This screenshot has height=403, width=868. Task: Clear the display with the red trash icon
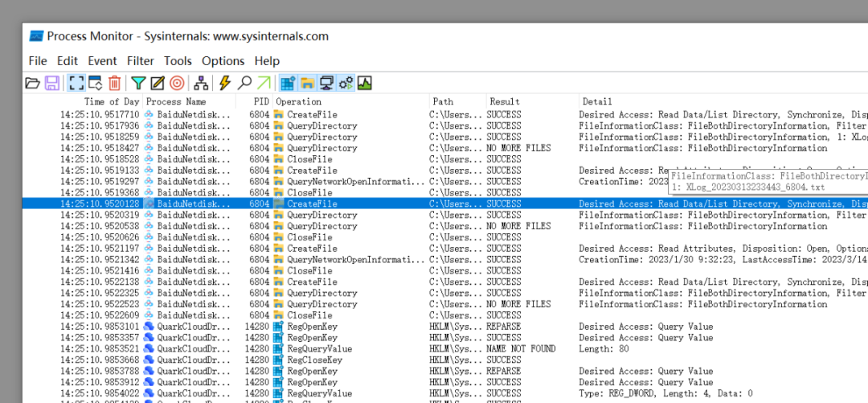pyautogui.click(x=115, y=83)
